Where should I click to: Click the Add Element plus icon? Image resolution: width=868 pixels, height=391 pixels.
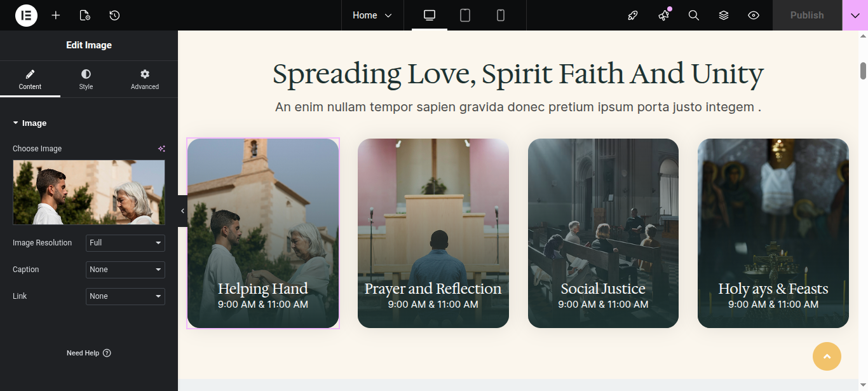click(56, 15)
